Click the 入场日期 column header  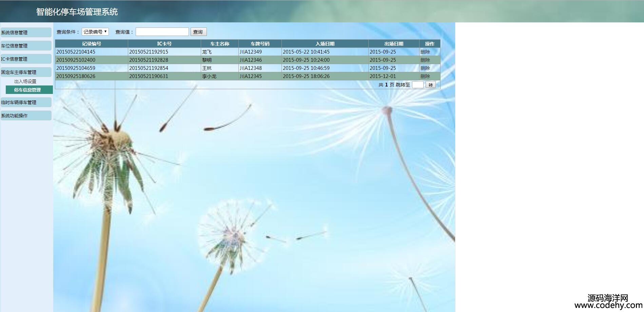325,44
